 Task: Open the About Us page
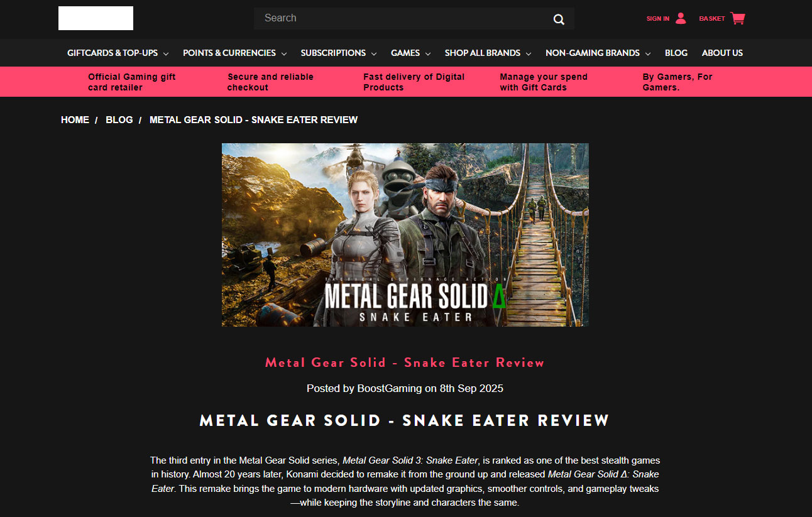coord(722,53)
